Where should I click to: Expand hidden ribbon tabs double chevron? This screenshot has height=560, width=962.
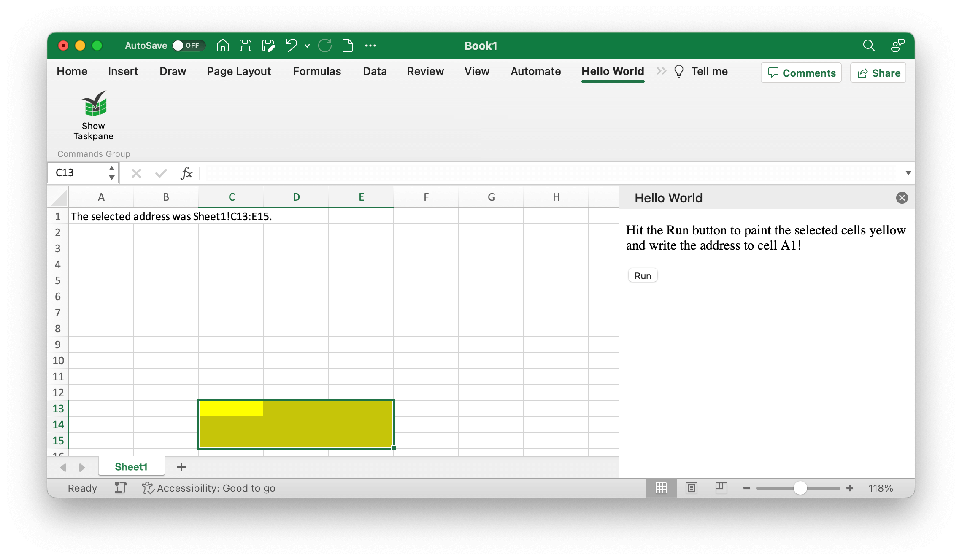tap(661, 71)
